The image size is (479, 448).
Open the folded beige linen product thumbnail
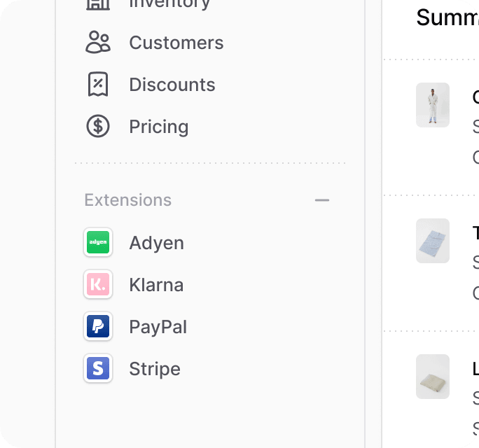click(433, 377)
